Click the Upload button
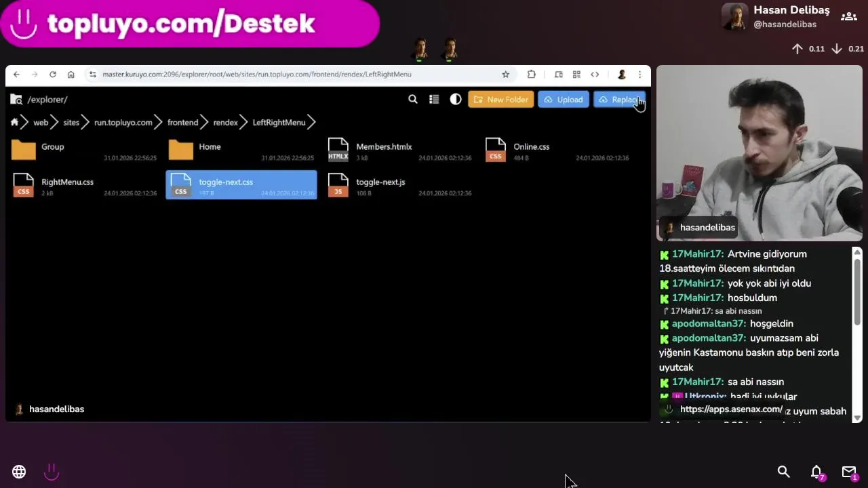 [564, 100]
